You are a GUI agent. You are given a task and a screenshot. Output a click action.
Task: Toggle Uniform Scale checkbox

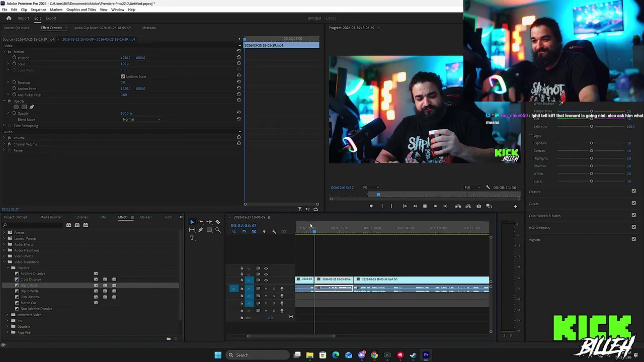tap(123, 76)
